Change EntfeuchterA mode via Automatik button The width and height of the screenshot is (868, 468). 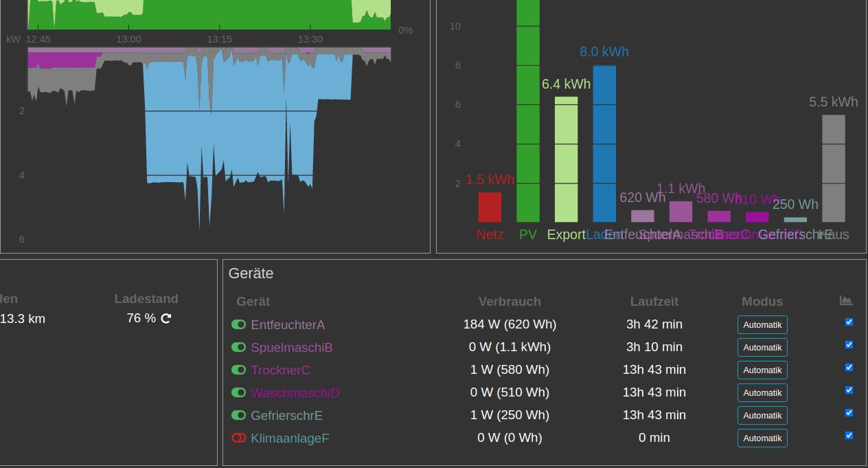(762, 324)
